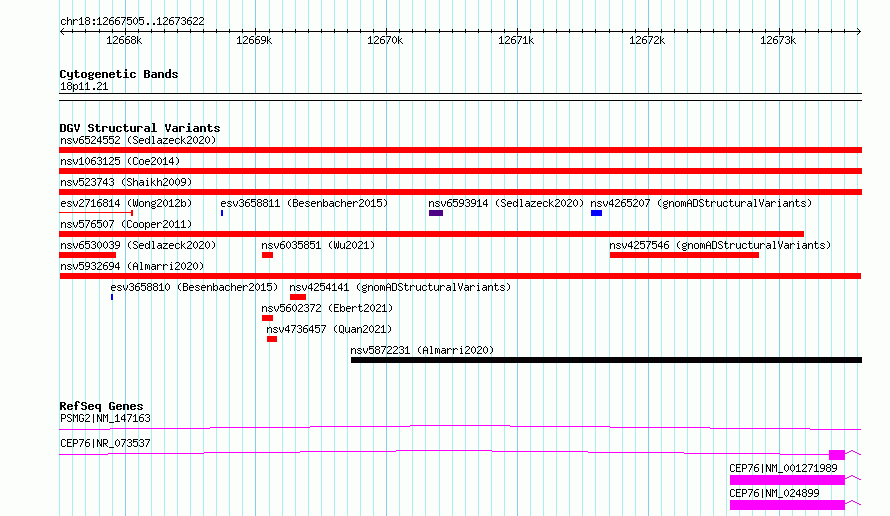The width and height of the screenshot is (890, 516).
Task: Open nsv523743 (Shaikh2009) variant label
Action: click(126, 182)
